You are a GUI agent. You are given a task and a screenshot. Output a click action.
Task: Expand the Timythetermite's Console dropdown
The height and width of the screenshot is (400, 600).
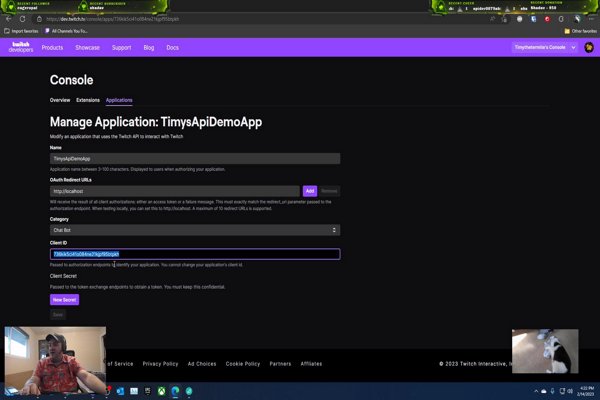545,47
